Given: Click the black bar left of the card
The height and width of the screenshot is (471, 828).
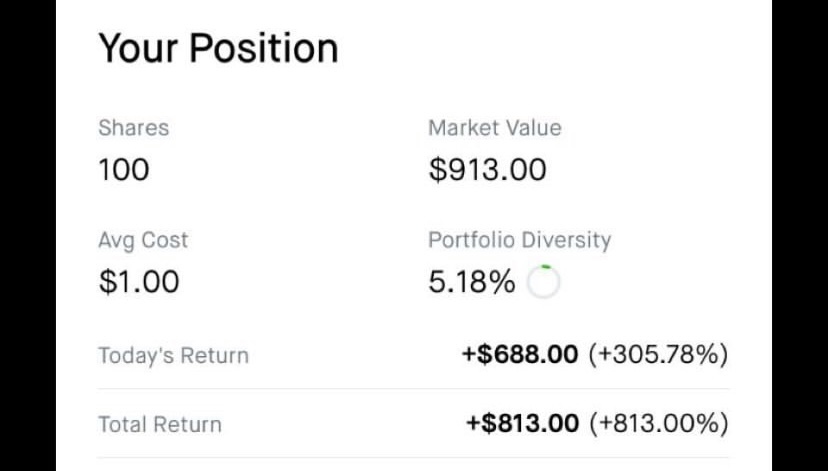Looking at the screenshot, I should click(28, 235).
